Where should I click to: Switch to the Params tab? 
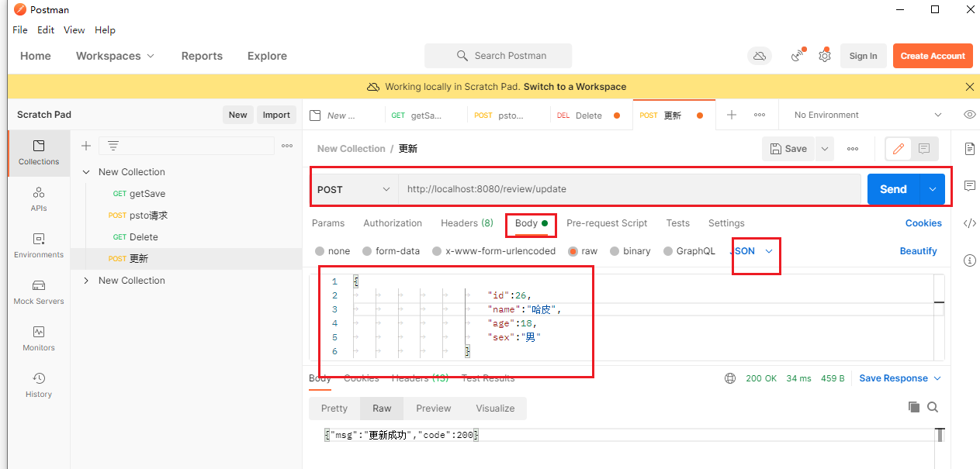pos(328,223)
